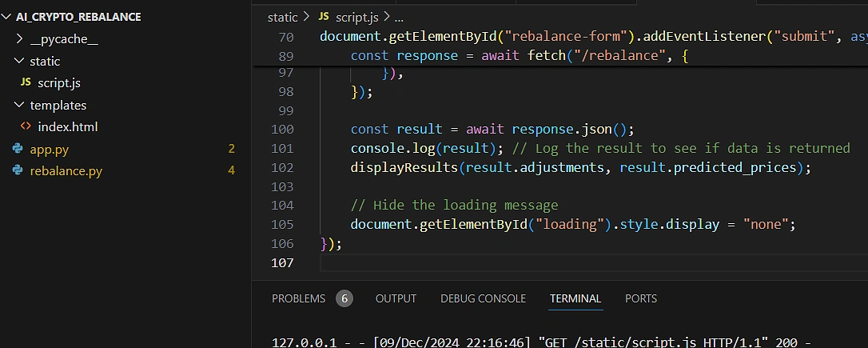Click the Python icon beside app.py
The width and height of the screenshot is (868, 348).
(x=17, y=149)
